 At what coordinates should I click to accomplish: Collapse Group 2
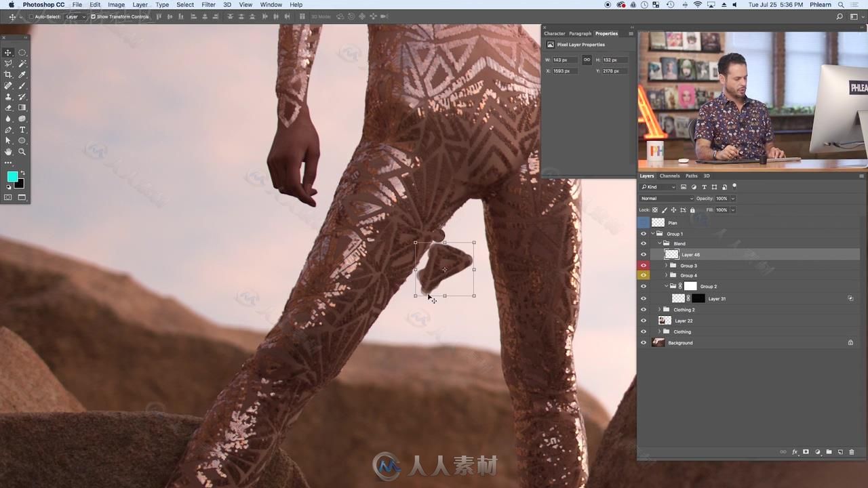[666, 286]
